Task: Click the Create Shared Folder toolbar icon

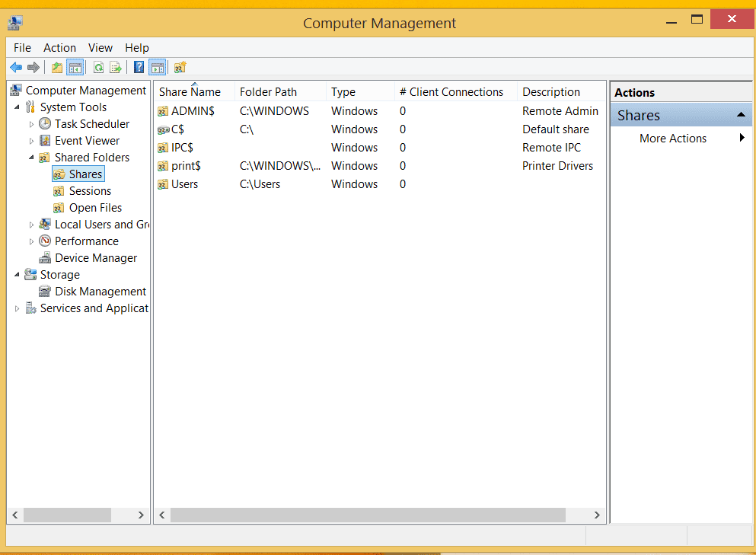Action: click(180, 68)
